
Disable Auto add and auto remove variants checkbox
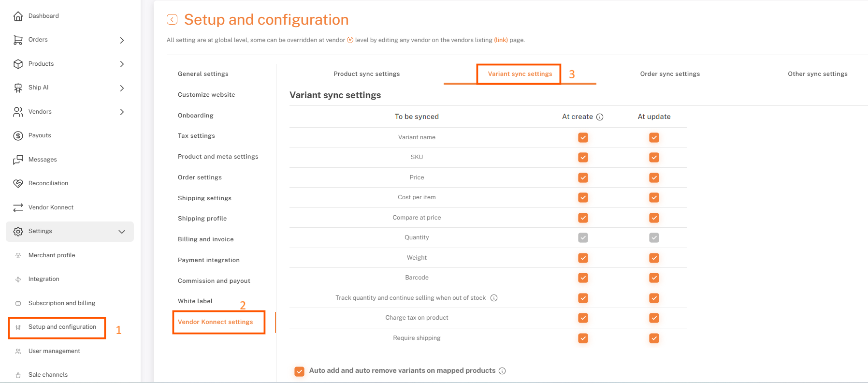[300, 371]
